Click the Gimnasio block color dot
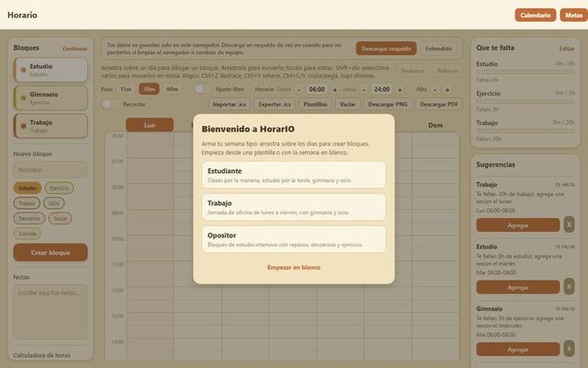 tap(23, 98)
